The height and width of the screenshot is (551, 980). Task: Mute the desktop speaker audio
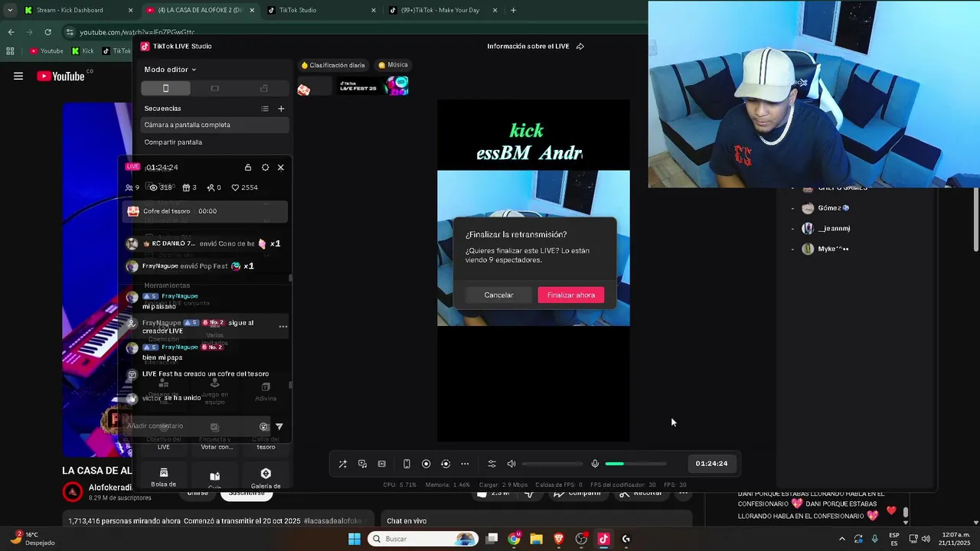click(x=511, y=464)
